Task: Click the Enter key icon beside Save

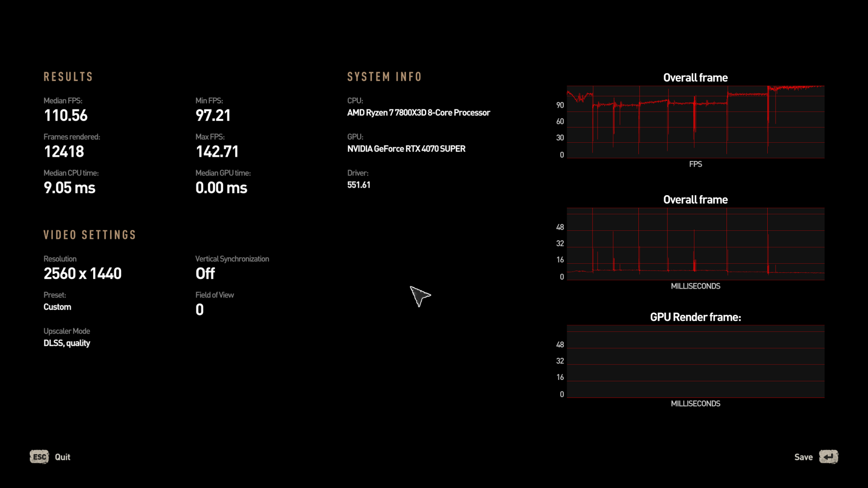Action: (x=829, y=457)
